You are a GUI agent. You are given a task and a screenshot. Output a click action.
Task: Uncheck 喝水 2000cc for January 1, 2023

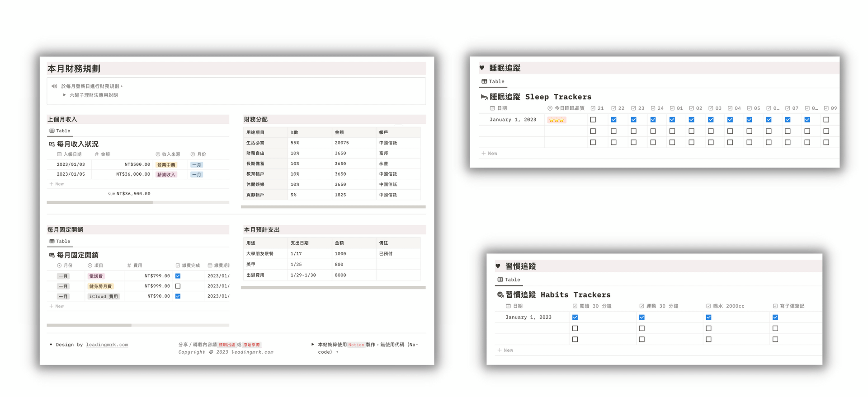pyautogui.click(x=708, y=318)
